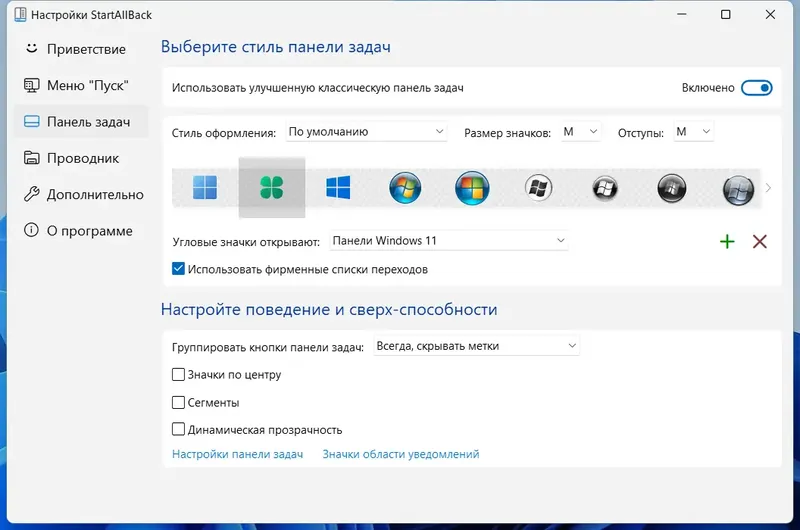Open Значки области уведомлений link

click(x=401, y=454)
